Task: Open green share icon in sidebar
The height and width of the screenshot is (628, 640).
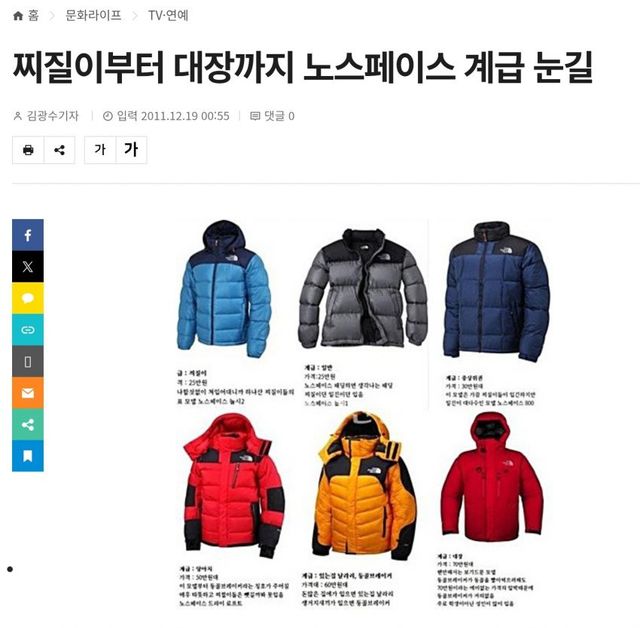Action: [28, 424]
